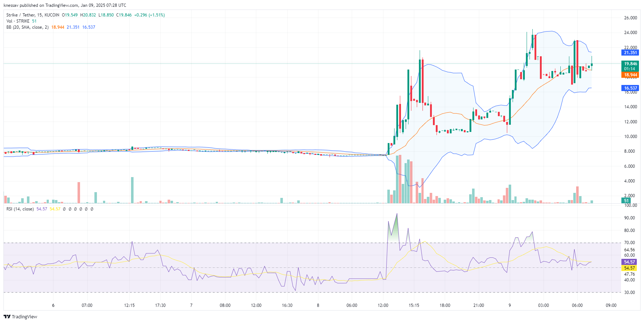Click the 24.000 price axis label
The width and height of the screenshot is (644, 323).
pos(630,33)
